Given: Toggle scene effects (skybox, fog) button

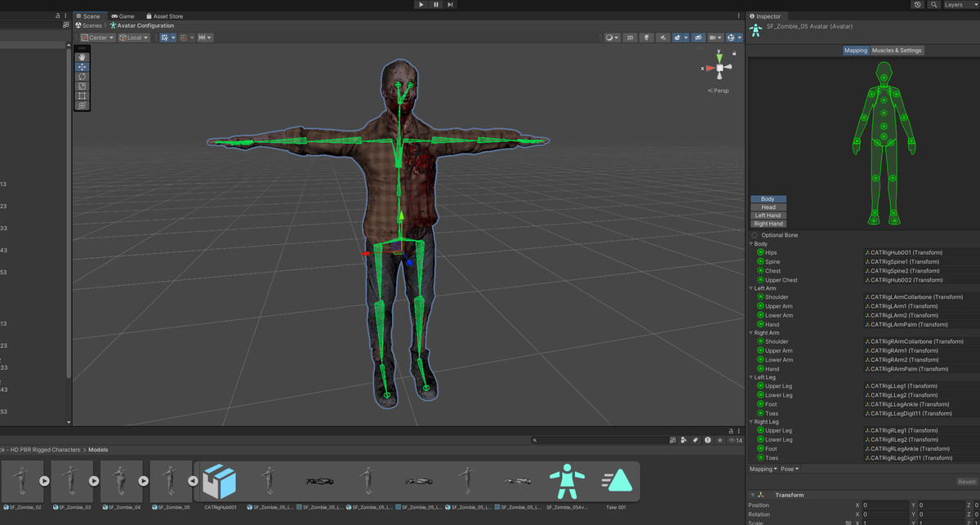Looking at the screenshot, I should 678,38.
